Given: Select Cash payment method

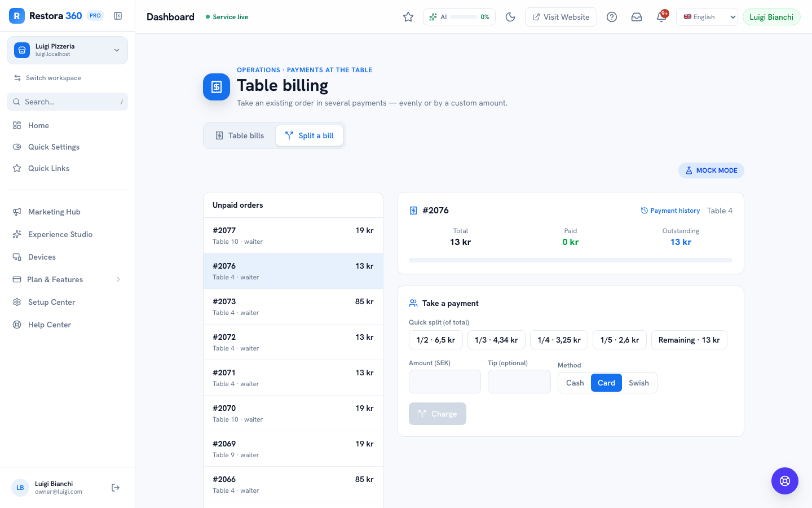Looking at the screenshot, I should coord(575,383).
